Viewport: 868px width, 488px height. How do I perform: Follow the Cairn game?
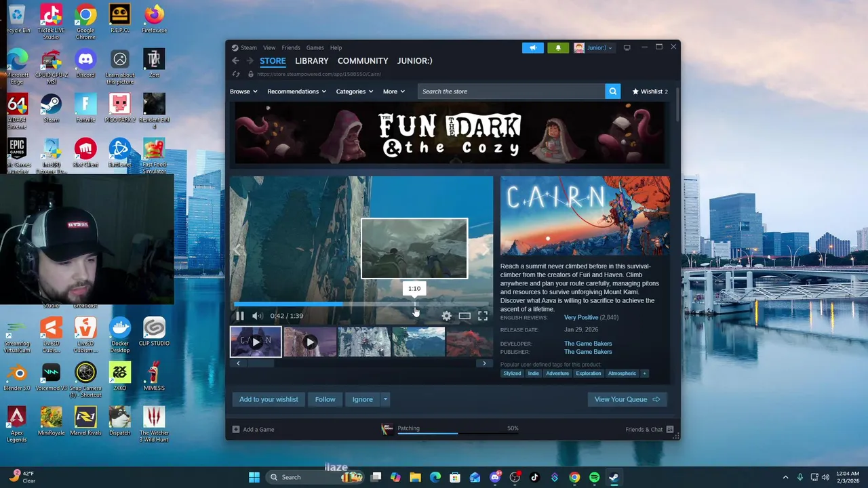[325, 399]
